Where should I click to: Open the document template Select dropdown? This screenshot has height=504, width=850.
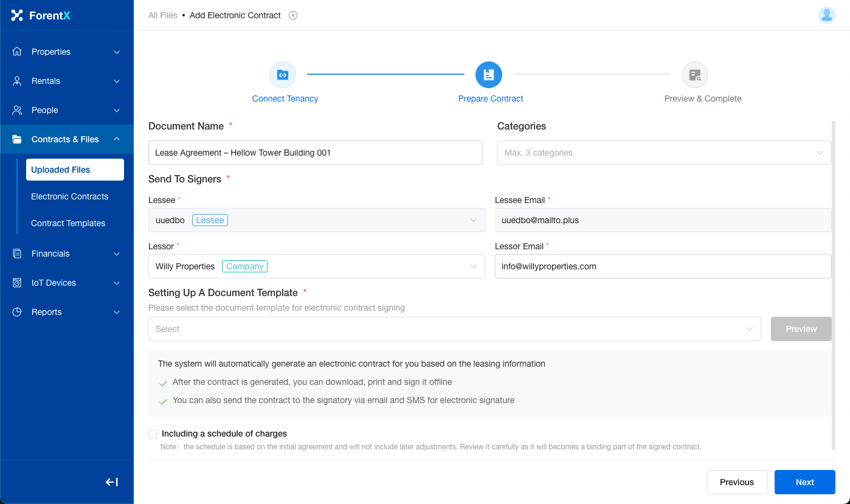pyautogui.click(x=454, y=329)
